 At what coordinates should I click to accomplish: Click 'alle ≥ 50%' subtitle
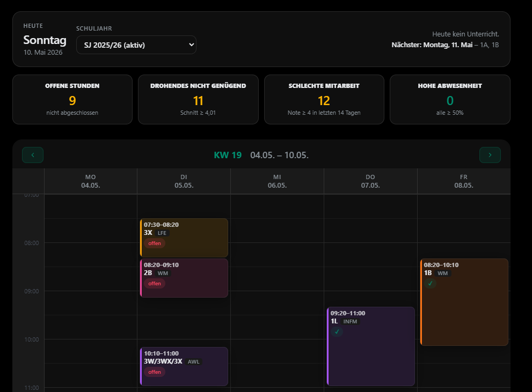click(x=450, y=113)
